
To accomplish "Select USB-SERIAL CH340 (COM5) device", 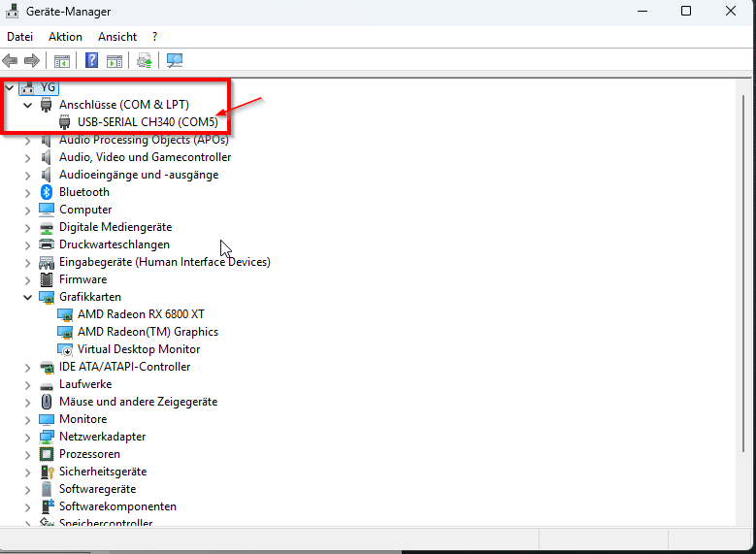I will [x=148, y=122].
